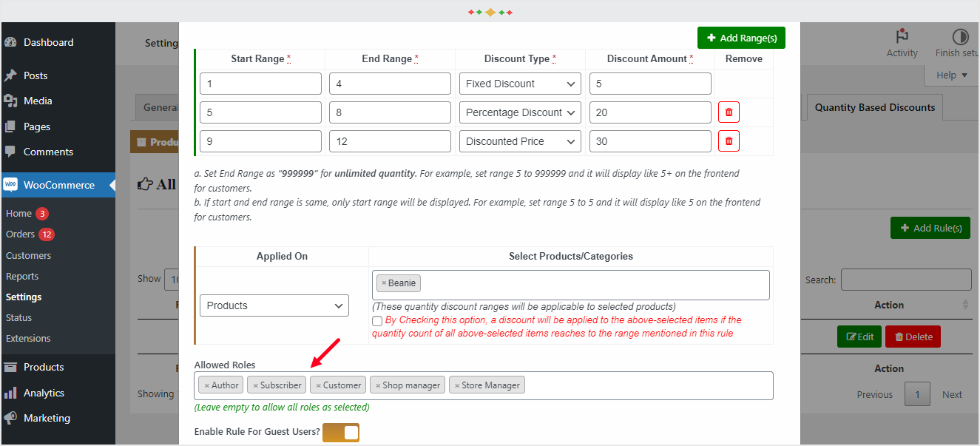The image size is (980, 446).
Task: Click the Add Rule(s) button
Action: click(930, 228)
